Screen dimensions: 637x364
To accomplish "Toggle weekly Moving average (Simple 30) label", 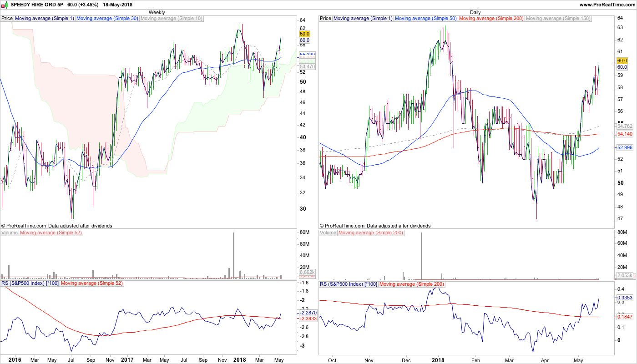I will 107,19.
